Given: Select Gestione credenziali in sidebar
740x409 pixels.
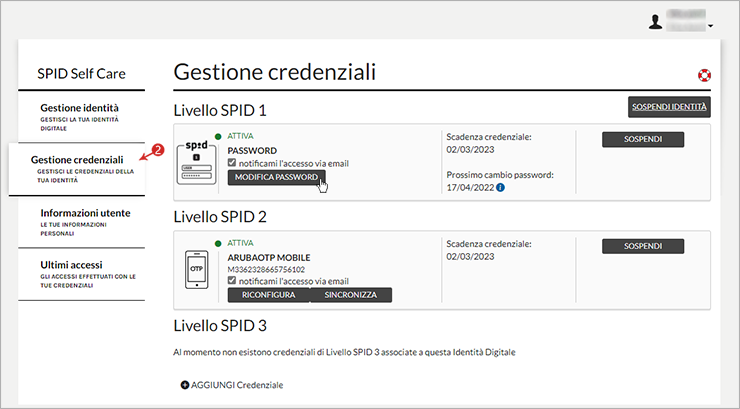Looking at the screenshot, I should [x=77, y=169].
